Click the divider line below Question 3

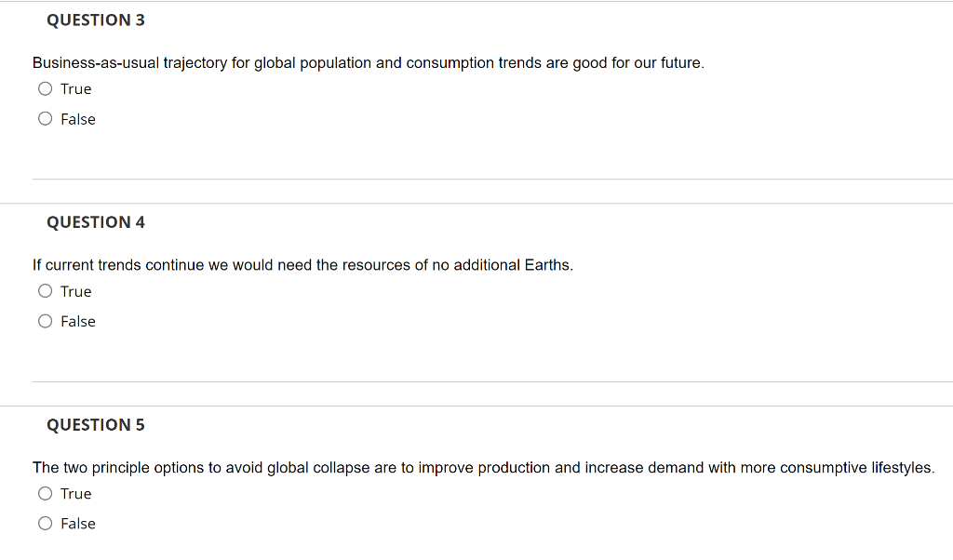(x=491, y=180)
